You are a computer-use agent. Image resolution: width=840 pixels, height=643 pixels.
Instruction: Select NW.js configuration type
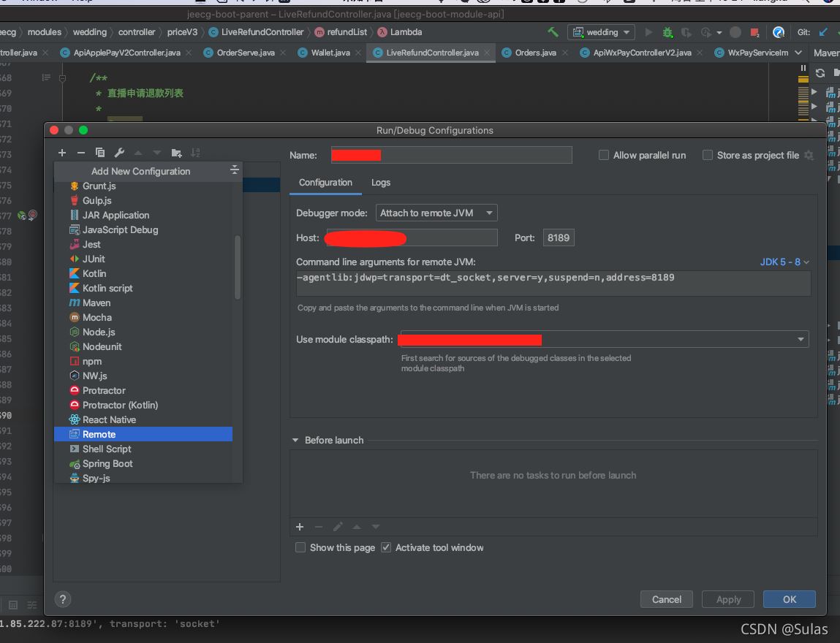pos(143,376)
